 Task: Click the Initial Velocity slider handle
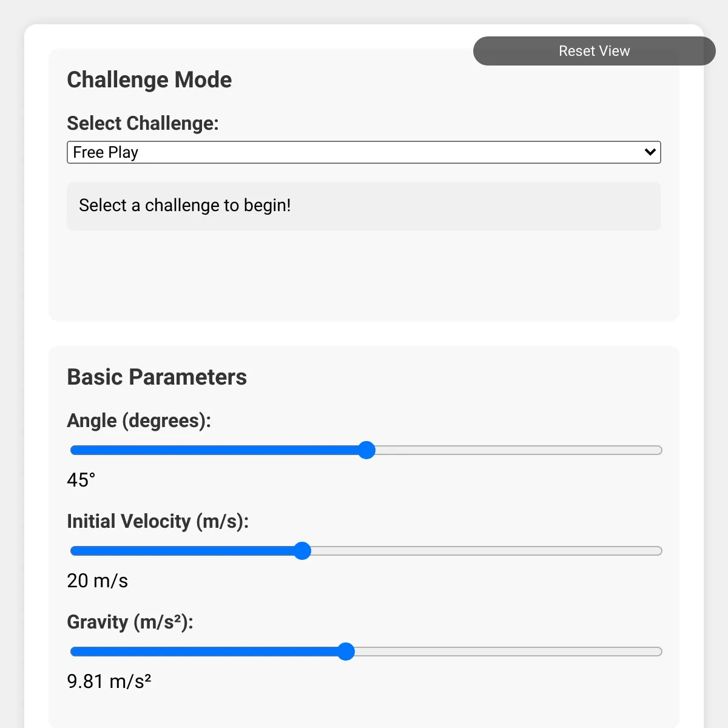click(302, 551)
